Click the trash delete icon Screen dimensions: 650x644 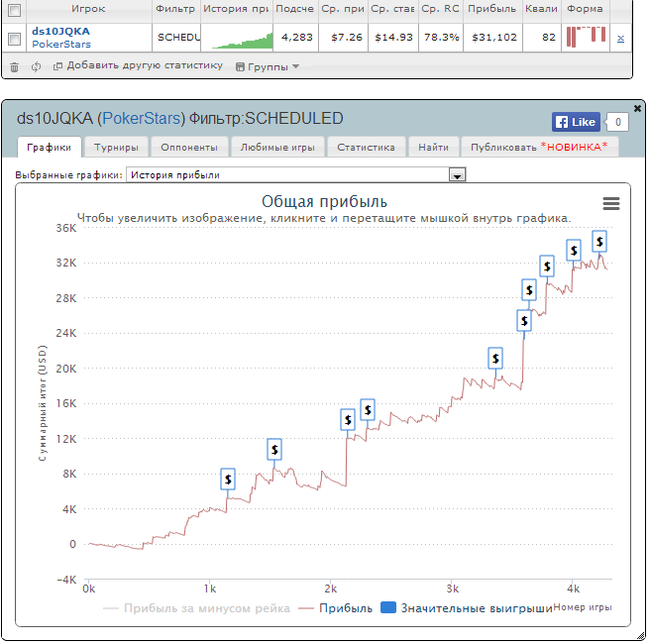point(14,66)
